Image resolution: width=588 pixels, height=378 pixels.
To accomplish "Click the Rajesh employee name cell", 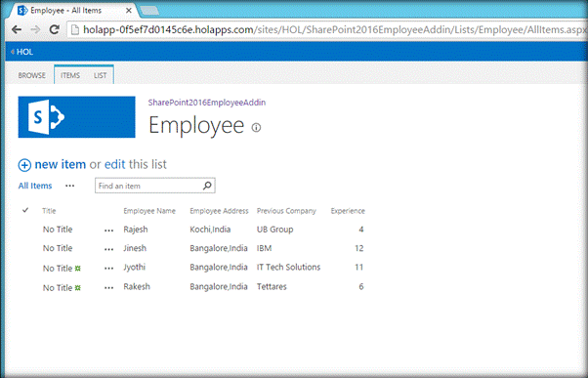I will pos(136,230).
